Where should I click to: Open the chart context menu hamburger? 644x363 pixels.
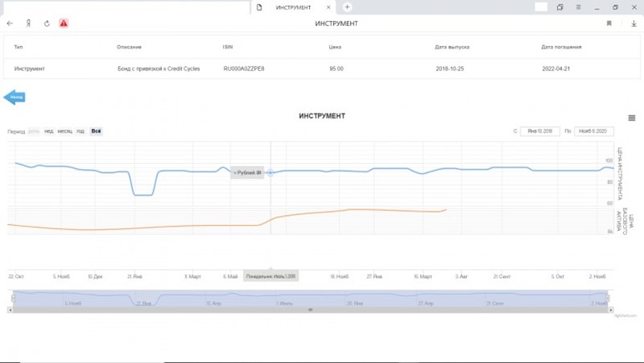631,118
